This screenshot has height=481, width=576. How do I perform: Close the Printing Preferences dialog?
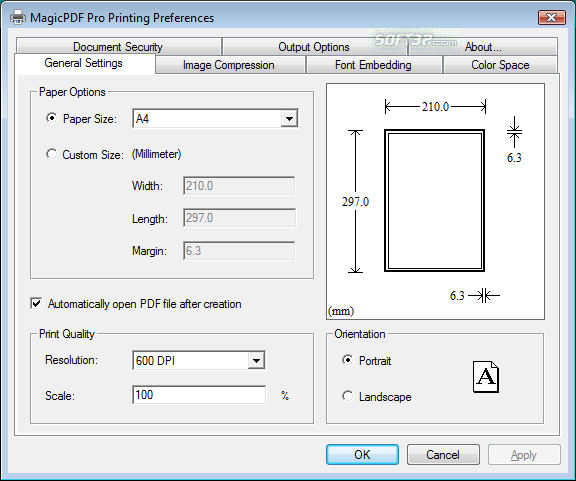(551, 17)
